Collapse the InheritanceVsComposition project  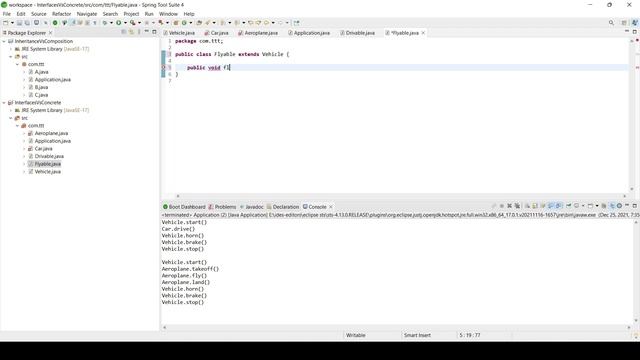(4, 41)
